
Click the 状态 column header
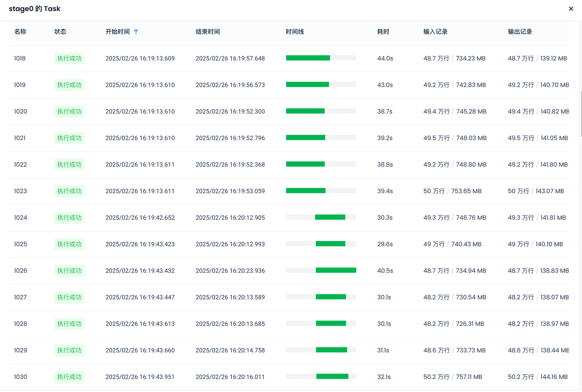tap(60, 32)
